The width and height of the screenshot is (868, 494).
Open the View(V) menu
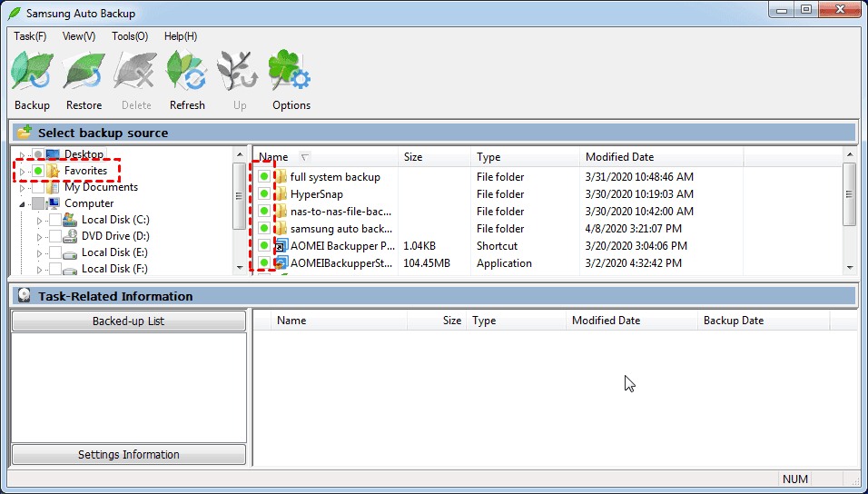click(79, 36)
